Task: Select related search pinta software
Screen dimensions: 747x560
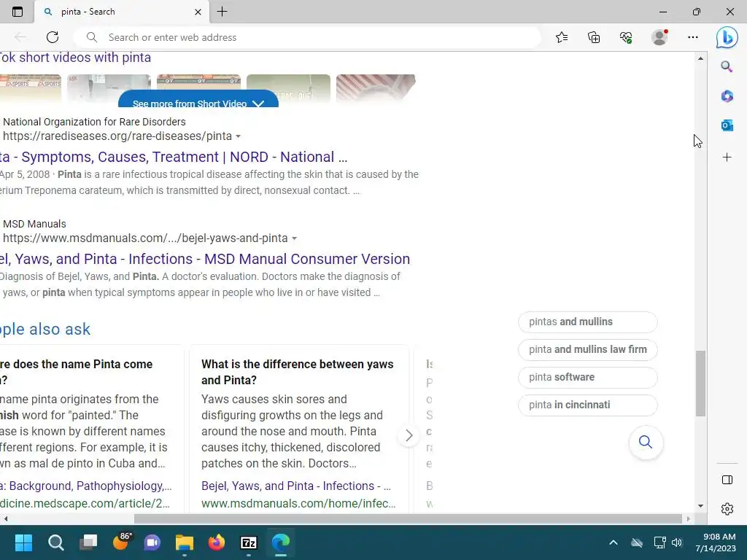Action: tap(587, 377)
